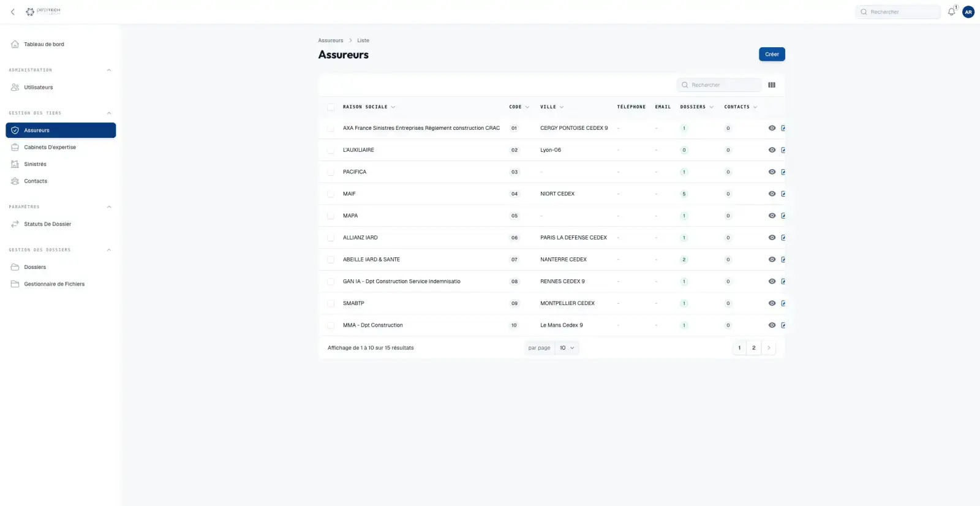Toggle table columns icon
Image resolution: width=980 pixels, height=506 pixels.
coord(772,85)
